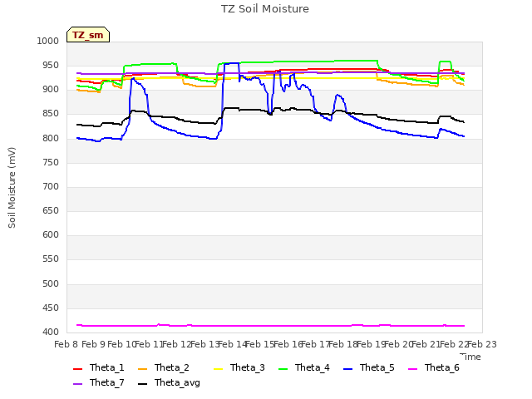
Task: Click the magenta Theta_6 legend swatch
Action: pyautogui.click(x=412, y=369)
